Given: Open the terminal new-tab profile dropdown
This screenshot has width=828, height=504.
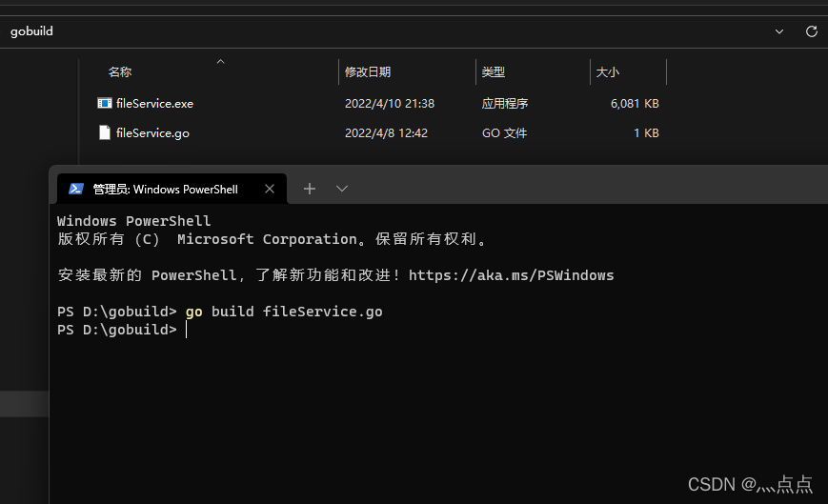Looking at the screenshot, I should 342,189.
